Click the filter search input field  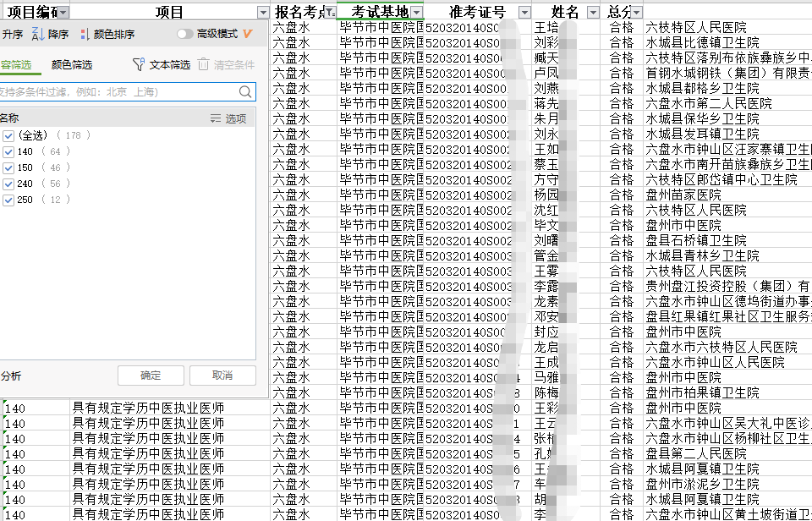tap(117, 92)
